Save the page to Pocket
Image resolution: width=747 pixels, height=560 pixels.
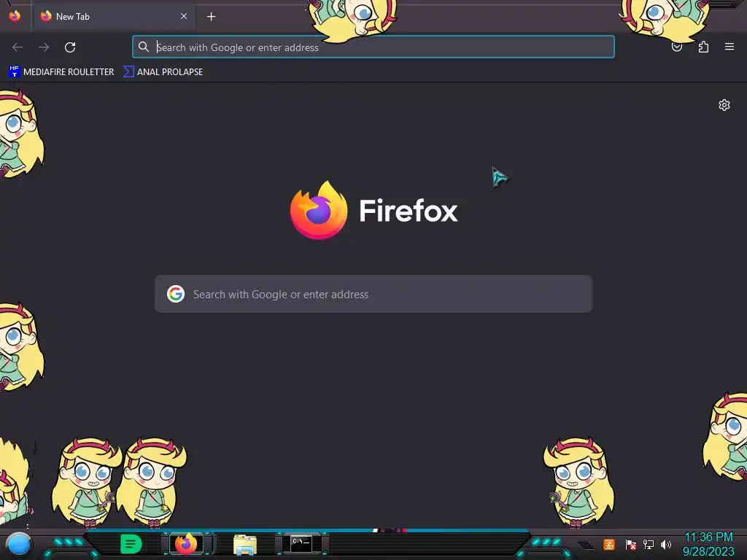point(677,47)
